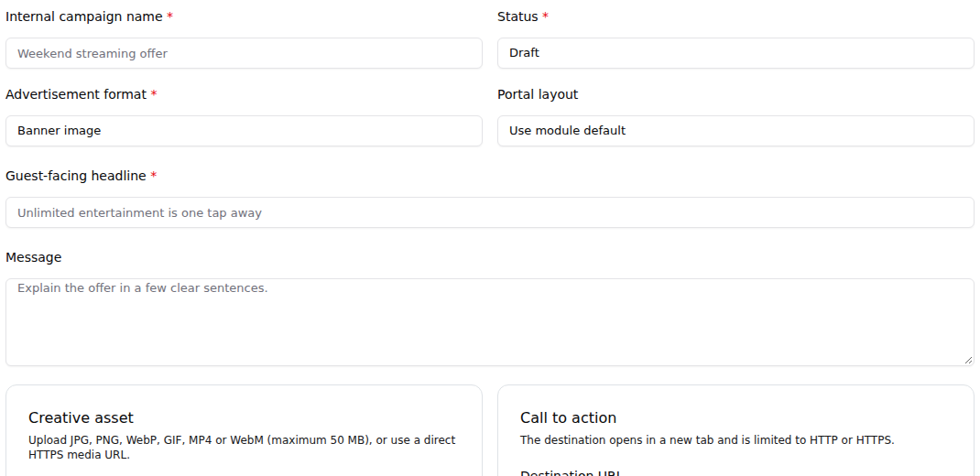Image resolution: width=980 pixels, height=476 pixels.
Task: Click the text about upload formats and 50 MB limit
Action: (242, 448)
